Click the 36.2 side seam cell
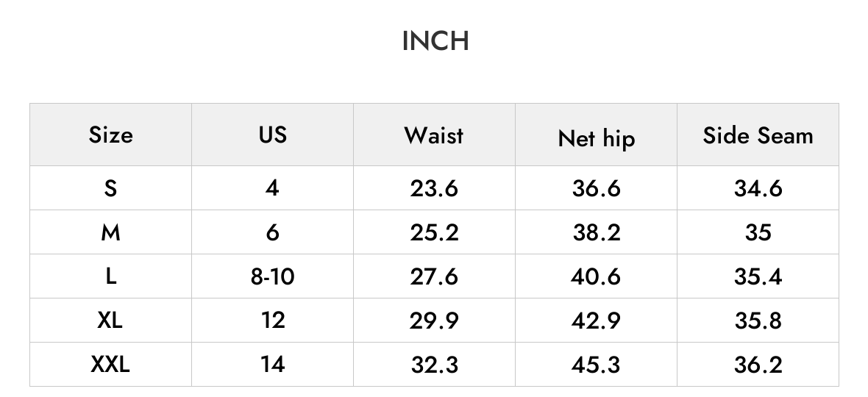 point(758,365)
